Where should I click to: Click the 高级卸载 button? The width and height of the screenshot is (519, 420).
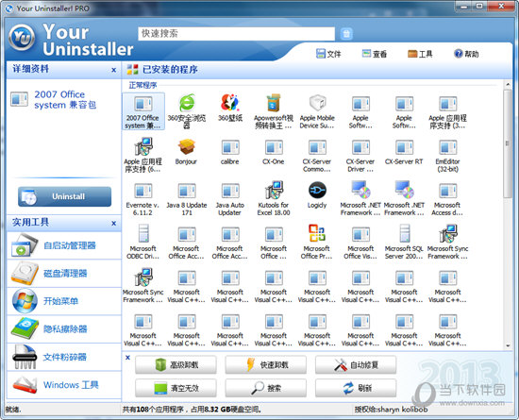click(x=176, y=364)
